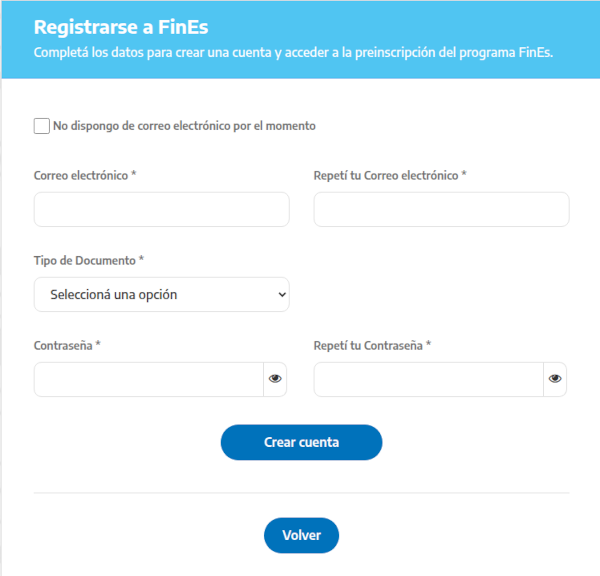600x576 pixels.
Task: Click the header description about preinscripción
Action: (x=293, y=52)
